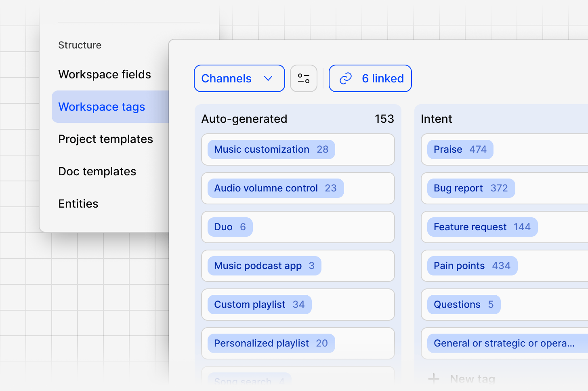Select Entities in the sidebar
This screenshot has height=391, width=588.
pos(78,204)
